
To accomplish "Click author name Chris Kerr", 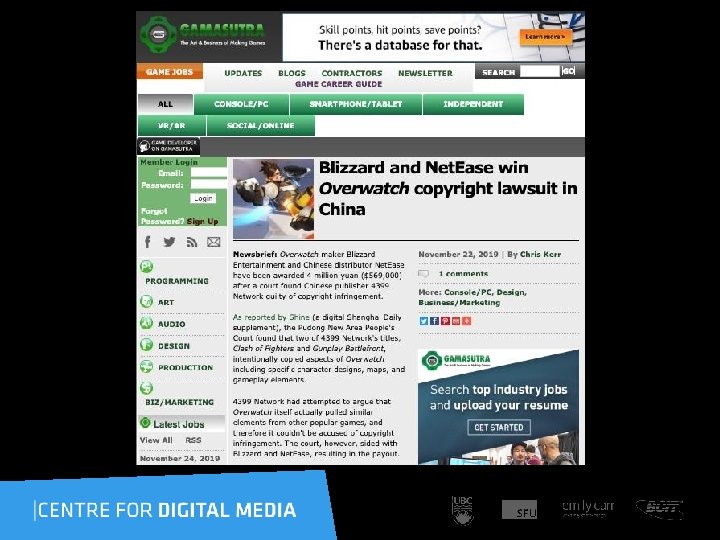I will click(x=540, y=254).
